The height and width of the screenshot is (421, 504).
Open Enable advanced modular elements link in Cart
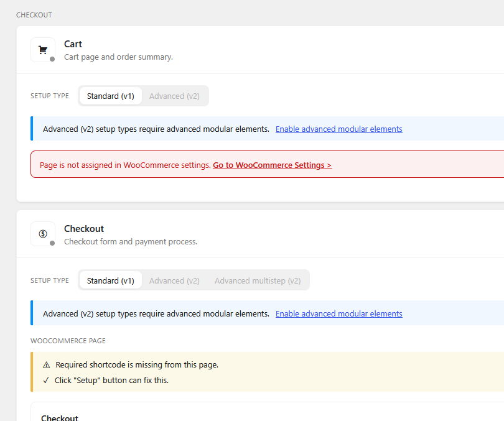(x=338, y=129)
